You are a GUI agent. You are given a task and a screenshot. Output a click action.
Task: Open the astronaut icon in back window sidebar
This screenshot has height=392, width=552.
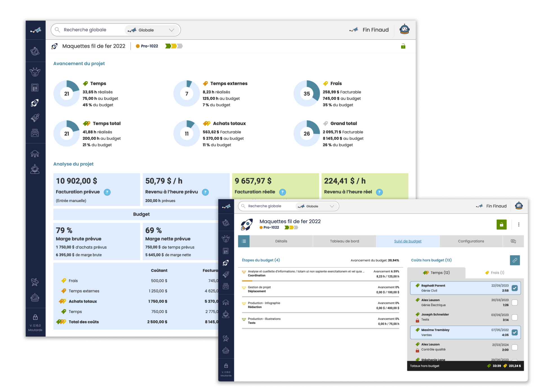click(35, 169)
